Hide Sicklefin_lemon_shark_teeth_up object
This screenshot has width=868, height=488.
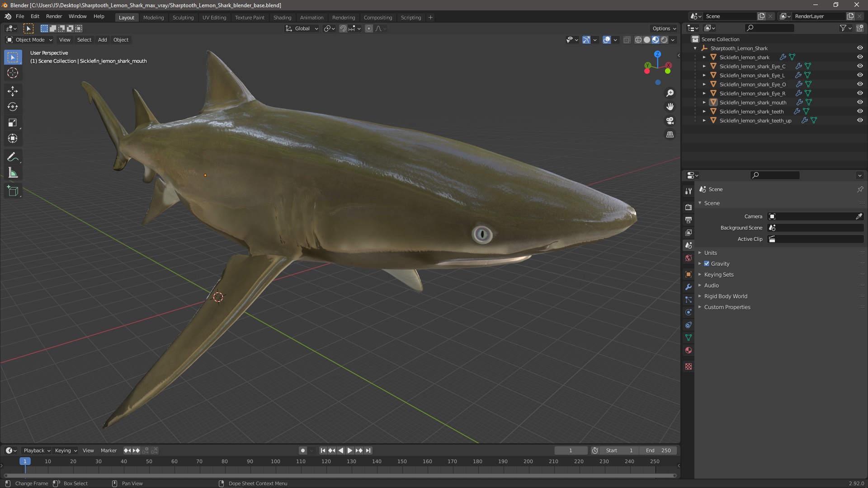860,121
